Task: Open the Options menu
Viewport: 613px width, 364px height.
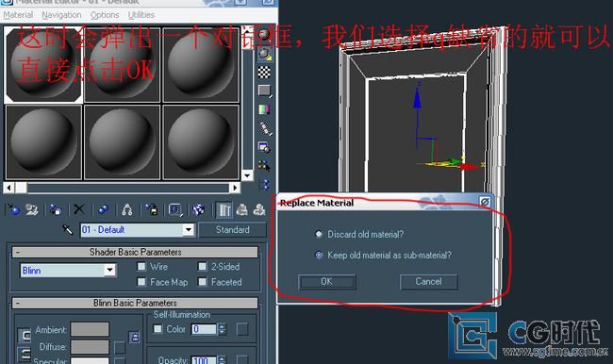Action: (x=105, y=15)
